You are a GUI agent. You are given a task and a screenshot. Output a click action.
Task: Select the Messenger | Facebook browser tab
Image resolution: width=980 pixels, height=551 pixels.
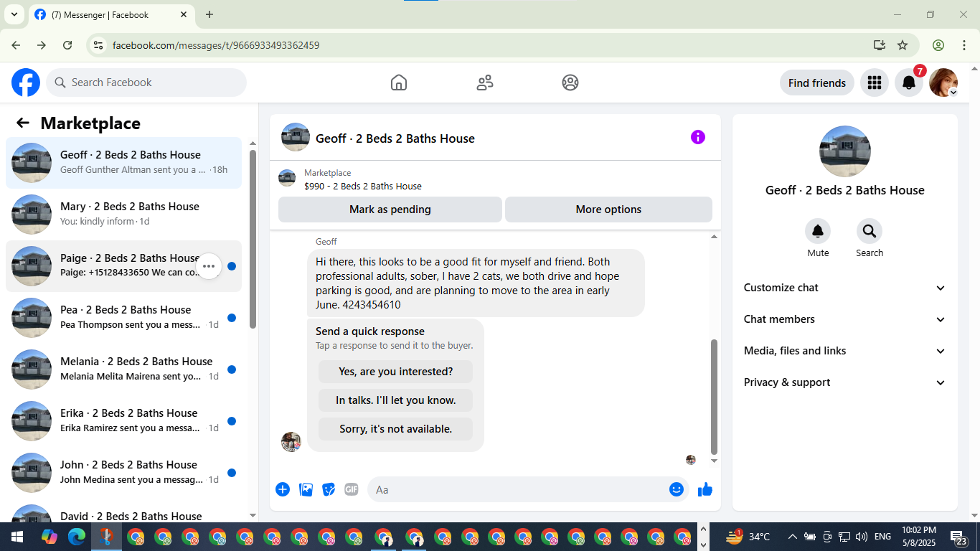click(x=111, y=14)
